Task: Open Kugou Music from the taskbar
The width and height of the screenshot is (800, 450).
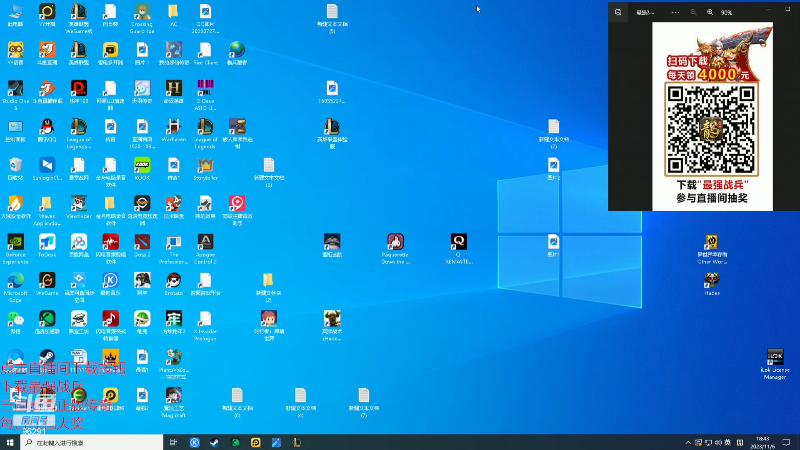Action: [x=194, y=442]
